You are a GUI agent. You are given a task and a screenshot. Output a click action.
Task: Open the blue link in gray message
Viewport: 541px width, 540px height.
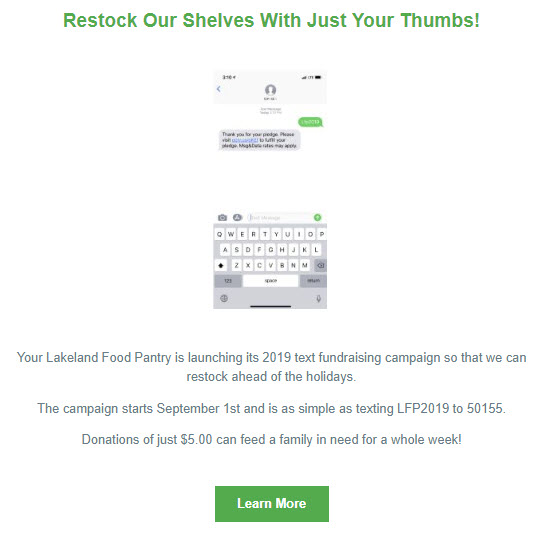[x=245, y=140]
